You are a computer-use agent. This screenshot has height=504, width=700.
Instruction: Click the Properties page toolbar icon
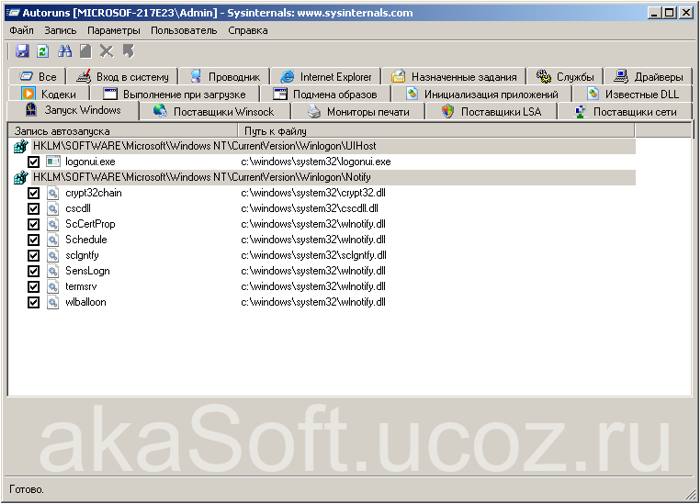(85, 51)
